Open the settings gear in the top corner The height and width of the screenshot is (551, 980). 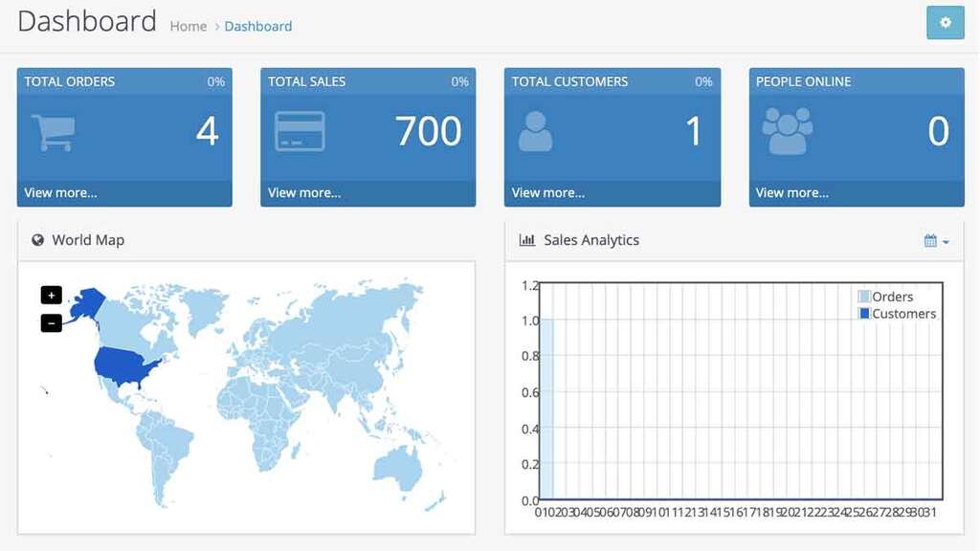[x=945, y=22]
